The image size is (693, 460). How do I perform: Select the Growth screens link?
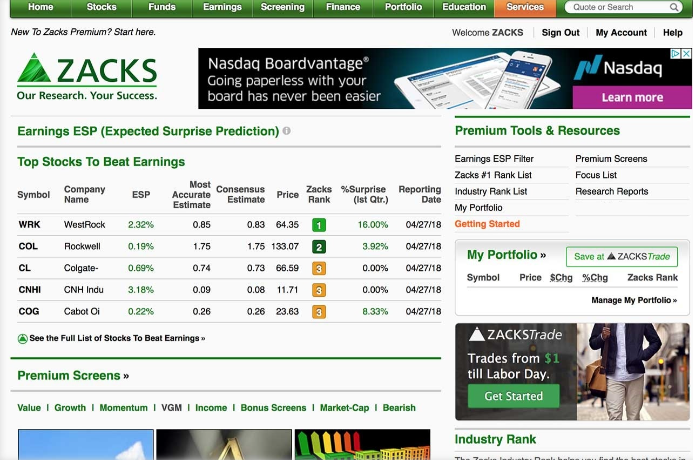coord(70,407)
